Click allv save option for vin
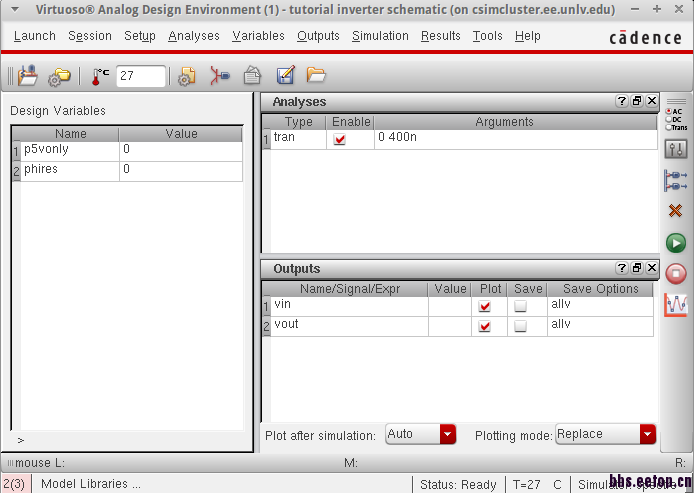 [x=600, y=306]
